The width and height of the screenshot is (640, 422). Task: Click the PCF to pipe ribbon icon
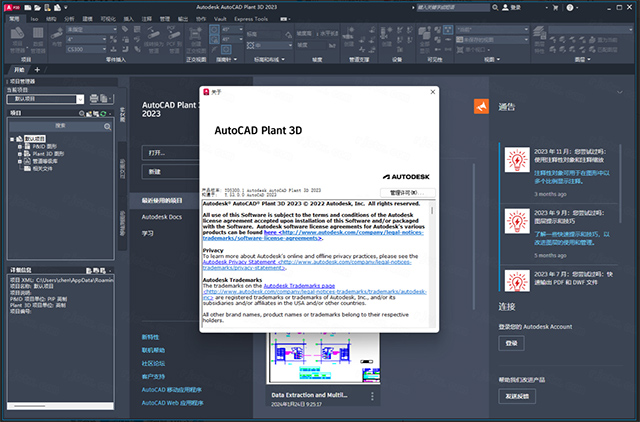tap(174, 39)
